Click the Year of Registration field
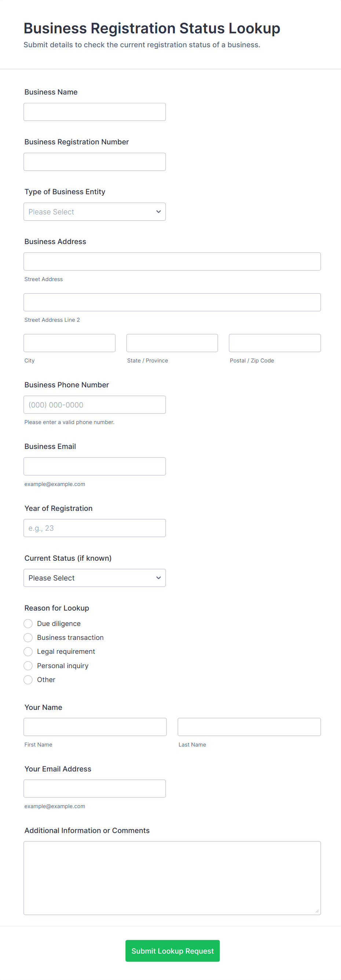This screenshot has width=341, height=980. (x=94, y=528)
